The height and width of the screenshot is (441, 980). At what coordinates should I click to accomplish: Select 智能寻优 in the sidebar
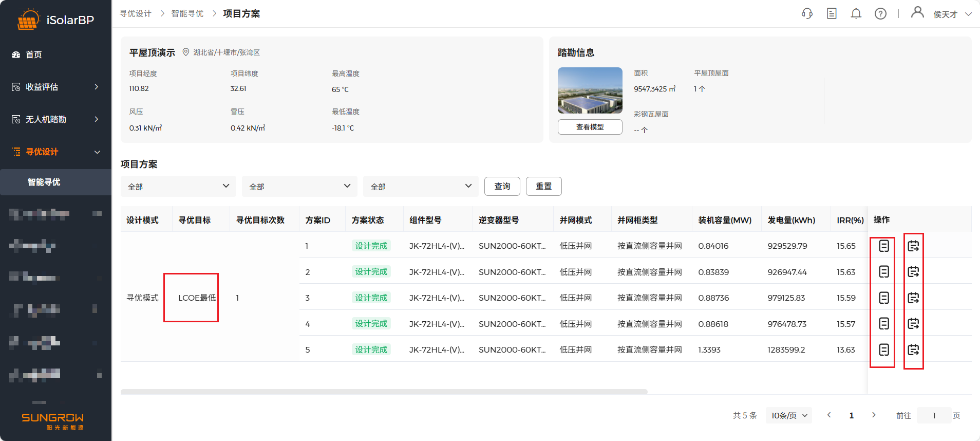pos(44,182)
